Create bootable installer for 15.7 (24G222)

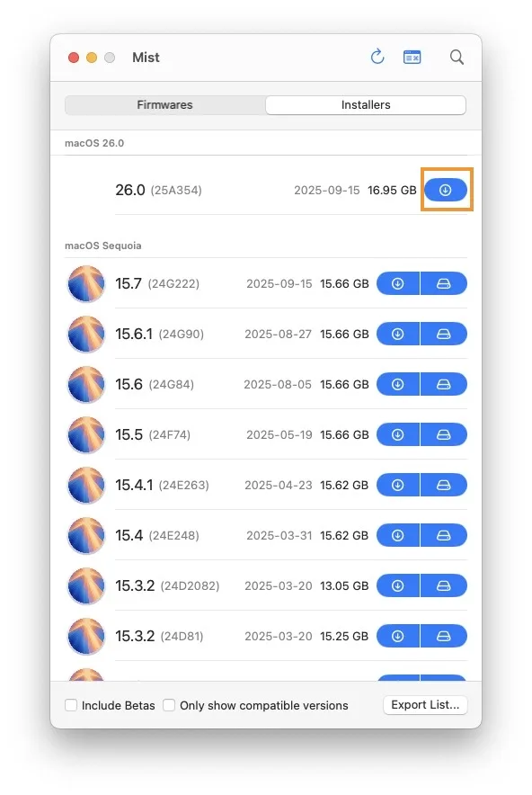[x=444, y=283]
